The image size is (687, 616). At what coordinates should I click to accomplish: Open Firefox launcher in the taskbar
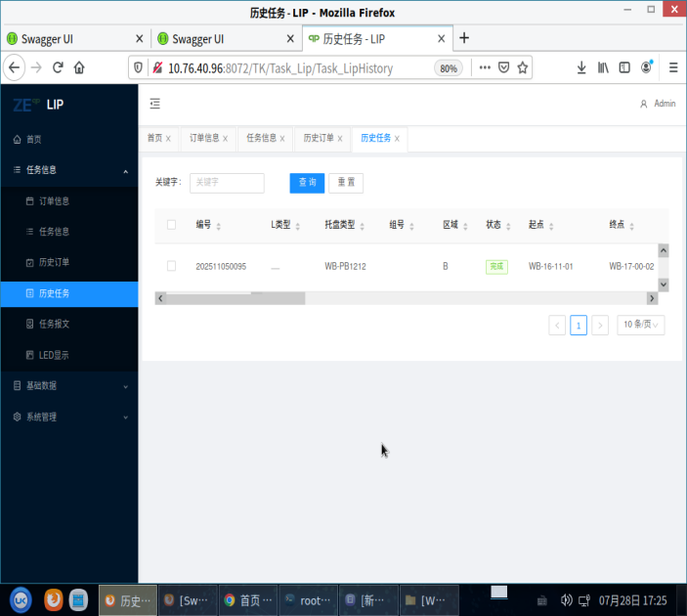click(x=54, y=599)
